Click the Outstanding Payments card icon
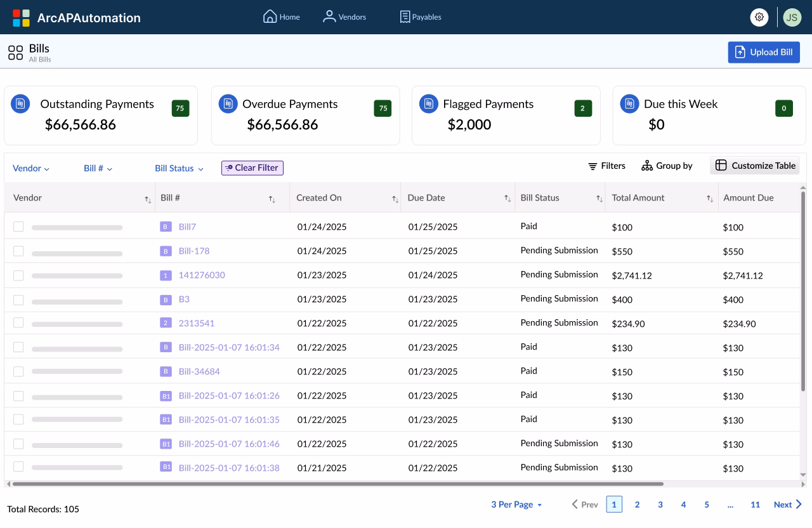Screen dimensions: 812x528 point(20,103)
